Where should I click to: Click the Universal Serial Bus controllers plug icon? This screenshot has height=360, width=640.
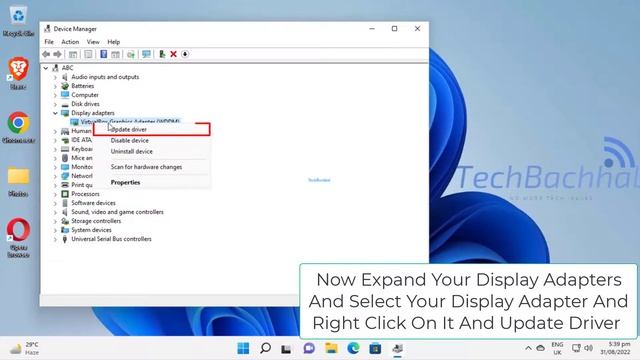pyautogui.click(x=64, y=239)
